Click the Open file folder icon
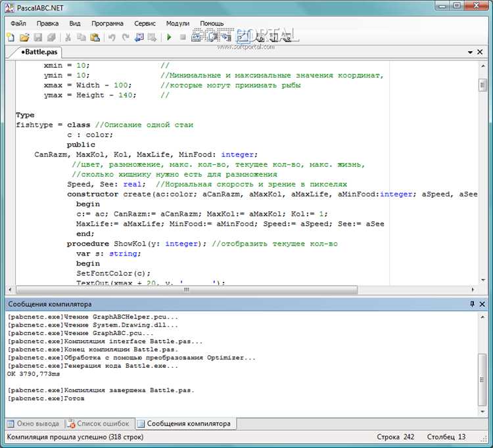The height and width of the screenshot is (448, 493). (x=24, y=37)
